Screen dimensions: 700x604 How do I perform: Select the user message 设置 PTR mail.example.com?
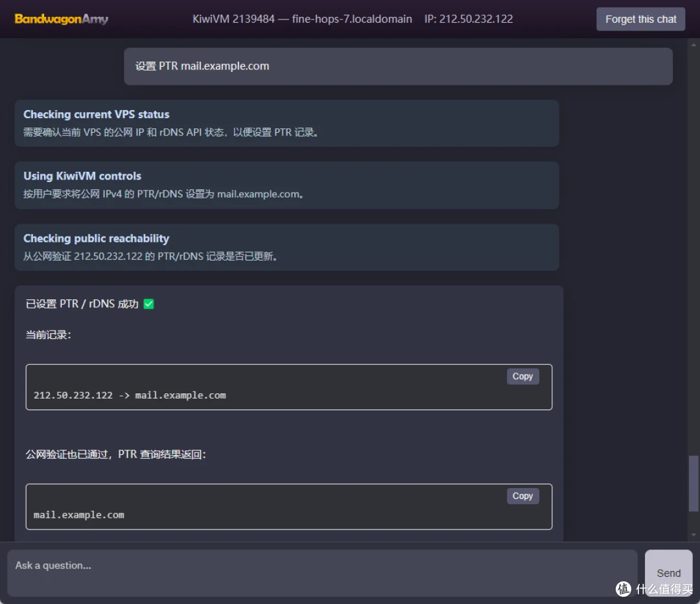pyautogui.click(x=398, y=66)
